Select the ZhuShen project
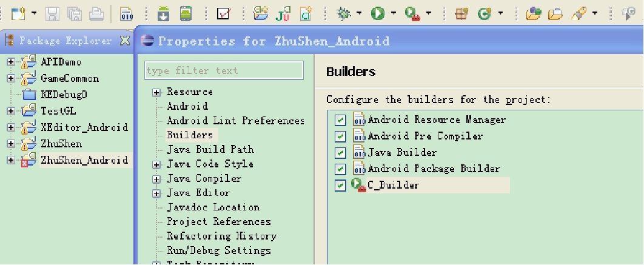This screenshot has width=644, height=265. 61,144
